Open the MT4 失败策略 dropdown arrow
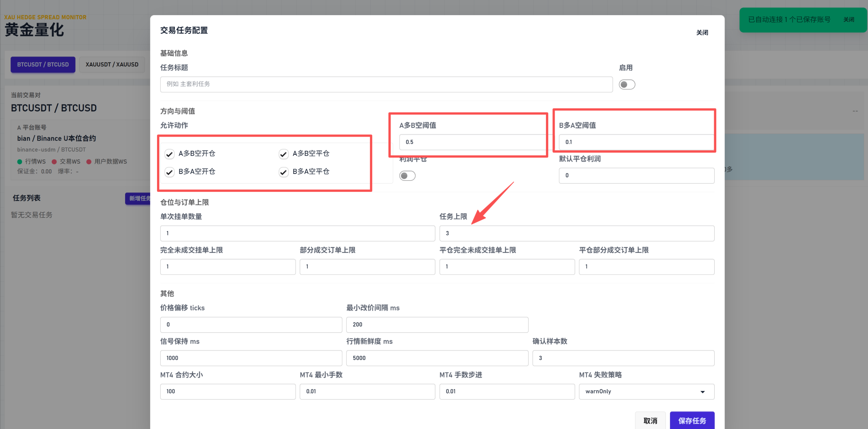Viewport: 868px width, 429px height. click(x=702, y=392)
